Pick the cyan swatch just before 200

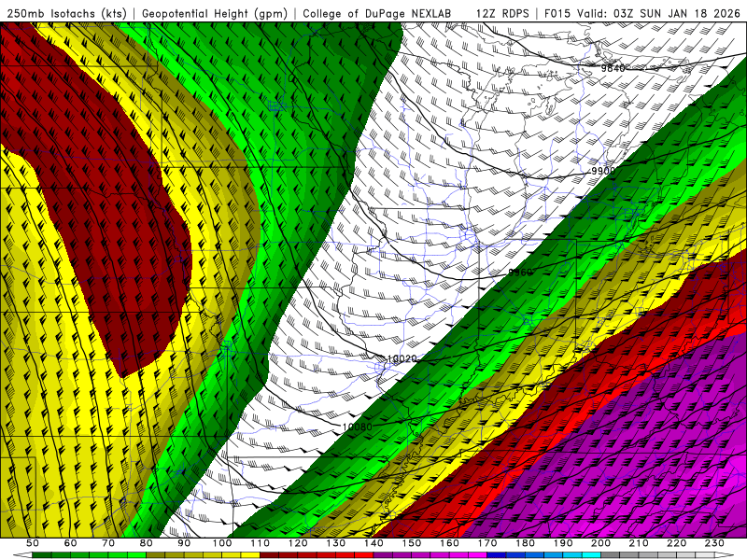pyautogui.click(x=592, y=555)
